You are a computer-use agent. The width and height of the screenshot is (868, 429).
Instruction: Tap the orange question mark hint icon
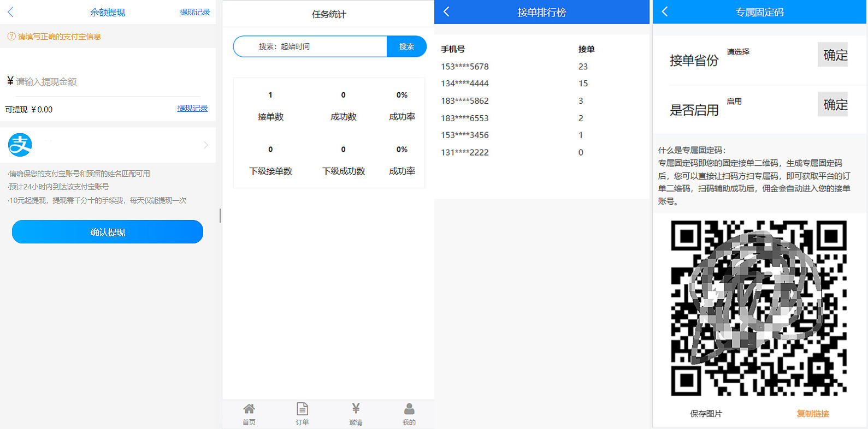tap(11, 37)
